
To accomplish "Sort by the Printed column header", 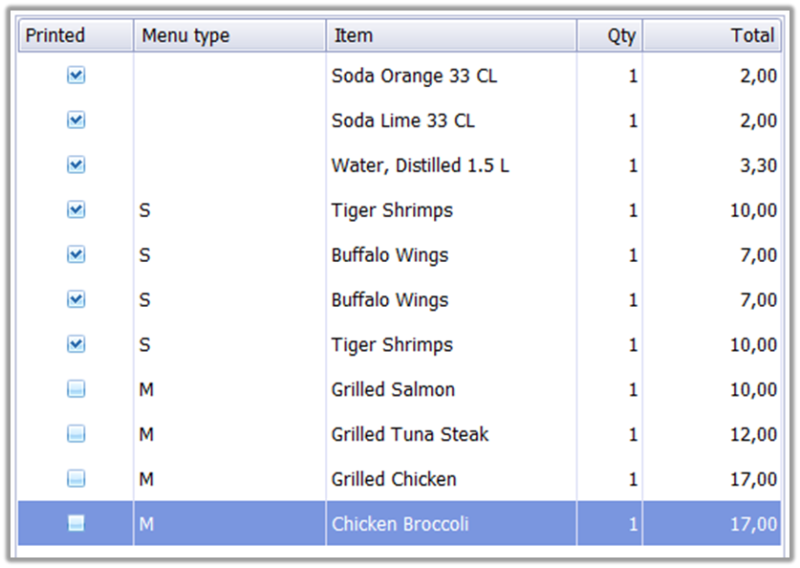I will tap(76, 36).
